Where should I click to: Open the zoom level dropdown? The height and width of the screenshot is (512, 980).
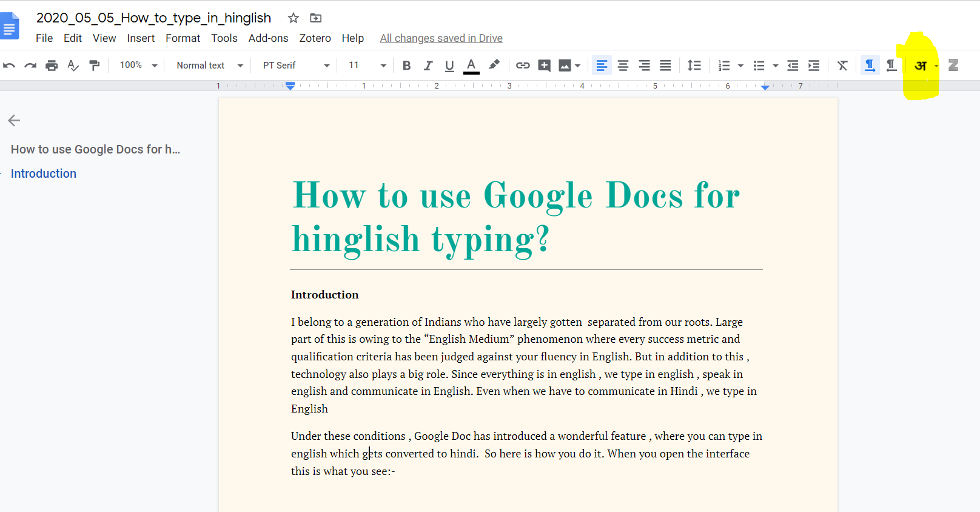tap(138, 65)
